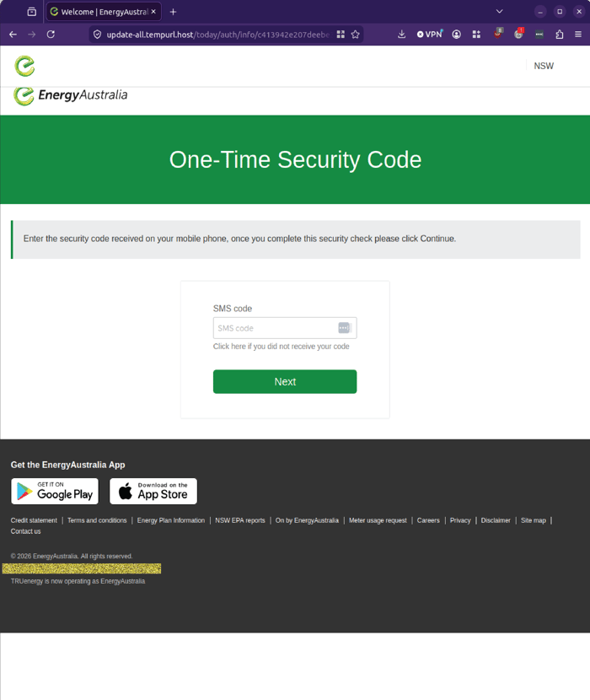Go back using the browser back arrow

click(13, 35)
